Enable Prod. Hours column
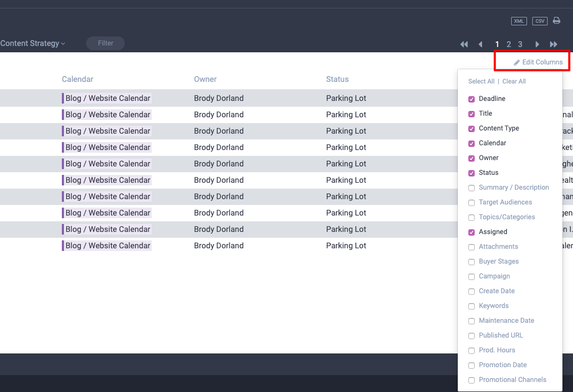Image resolution: width=573 pixels, height=392 pixels. [472, 351]
